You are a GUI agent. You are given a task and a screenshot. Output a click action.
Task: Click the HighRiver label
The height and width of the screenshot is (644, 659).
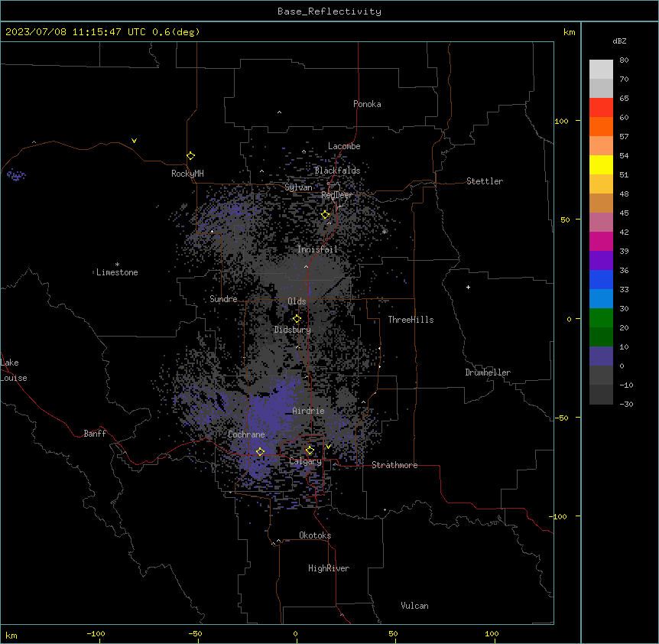[329, 568]
